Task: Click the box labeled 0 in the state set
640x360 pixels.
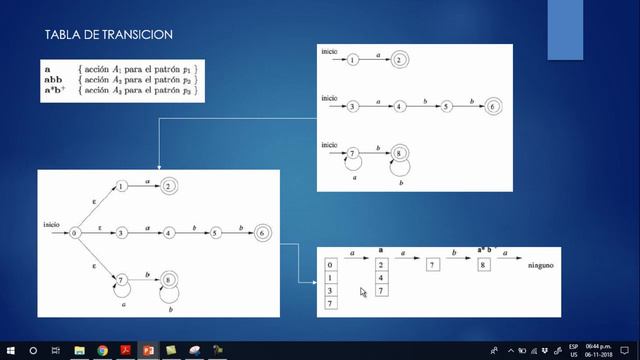Action: click(x=331, y=264)
